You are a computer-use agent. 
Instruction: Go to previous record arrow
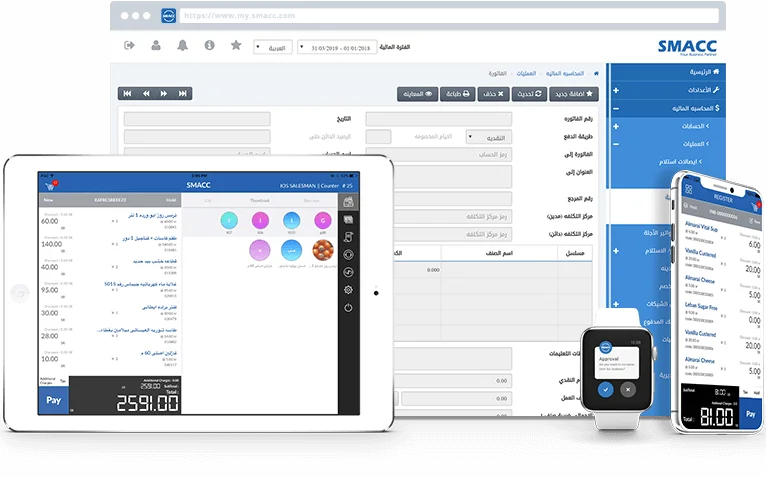point(146,93)
